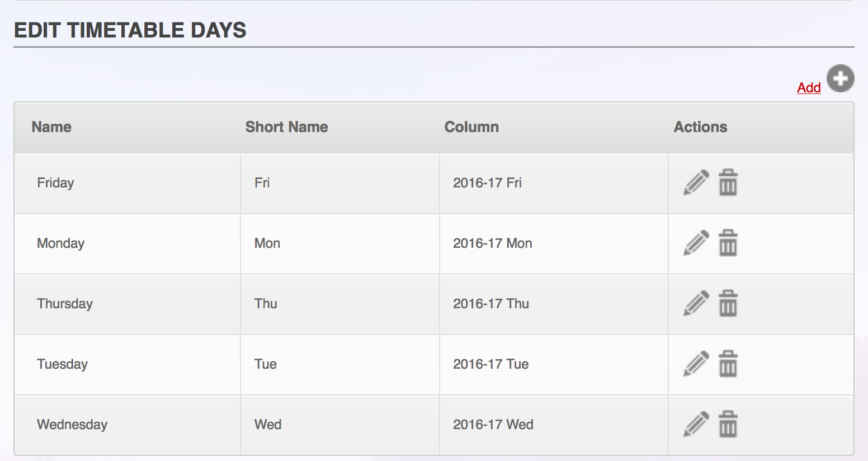
Task: Delete the Thursday timetable day
Action: click(x=728, y=303)
